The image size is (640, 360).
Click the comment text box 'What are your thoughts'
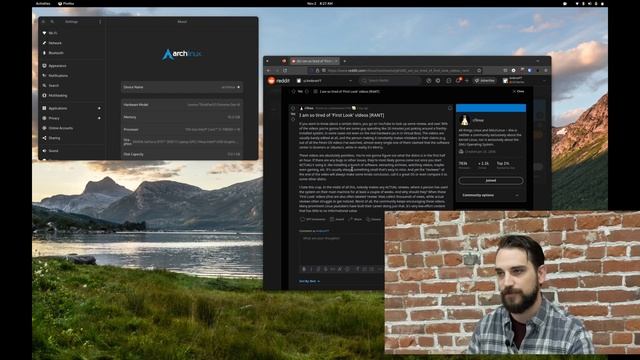[341, 249]
